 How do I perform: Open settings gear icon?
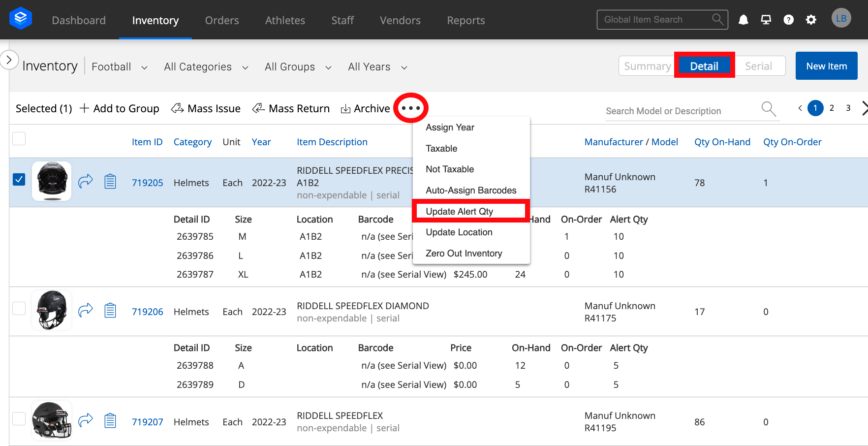click(x=811, y=20)
